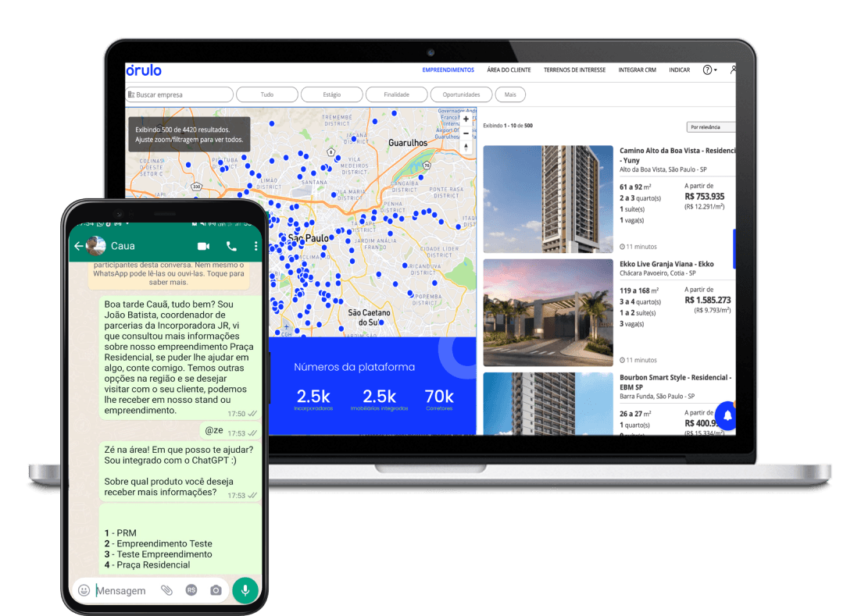Tap the paperclip attachment icon
861x616 pixels.
point(166,590)
